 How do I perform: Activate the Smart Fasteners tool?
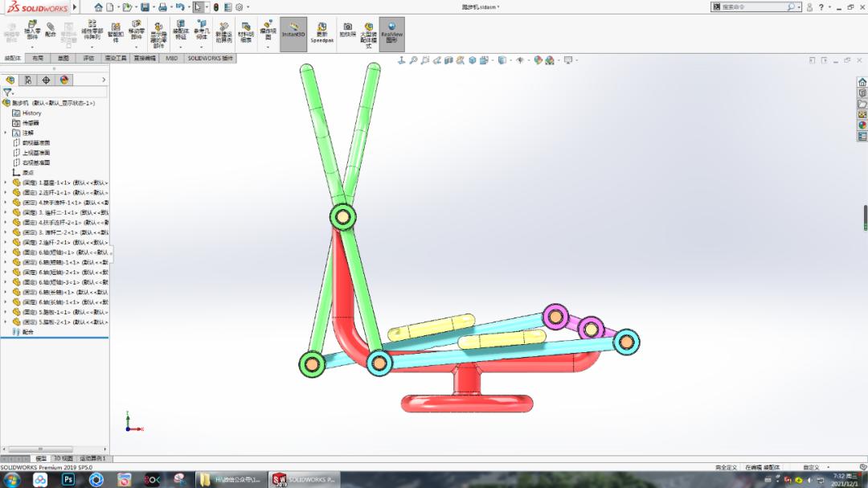coord(117,34)
